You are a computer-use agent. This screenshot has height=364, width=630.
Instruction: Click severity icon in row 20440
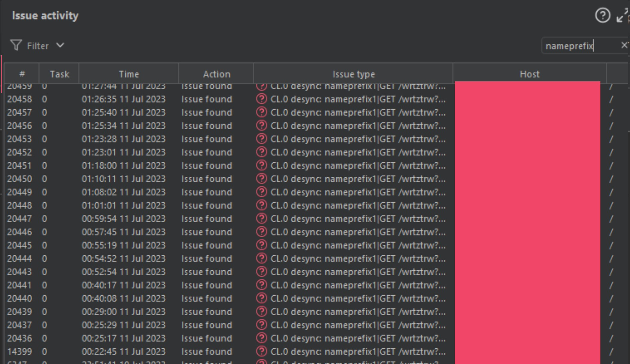click(262, 298)
